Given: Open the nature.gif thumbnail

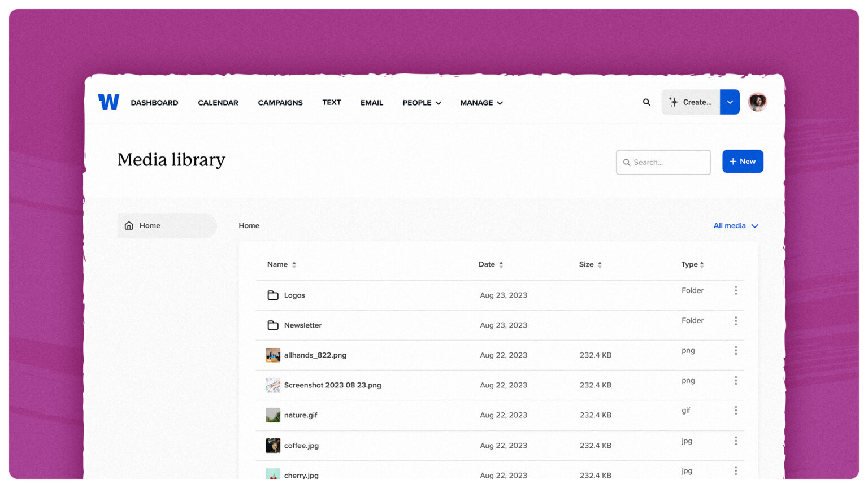Looking at the screenshot, I should click(x=273, y=415).
